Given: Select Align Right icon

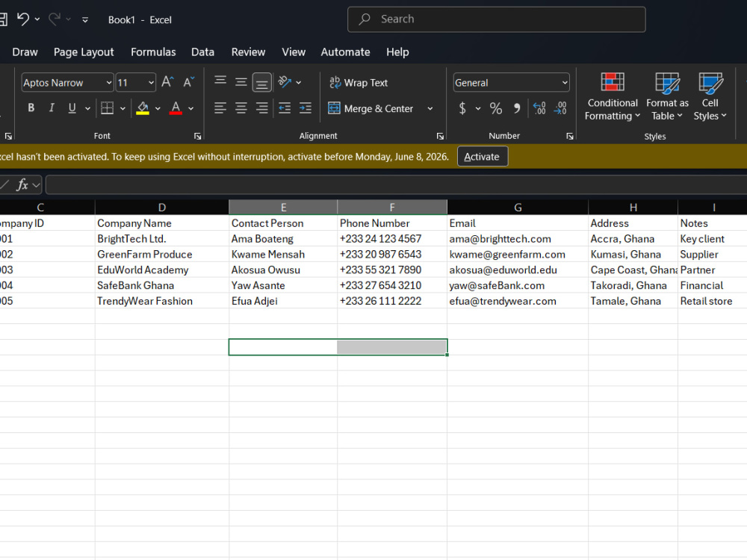Looking at the screenshot, I should 261,108.
